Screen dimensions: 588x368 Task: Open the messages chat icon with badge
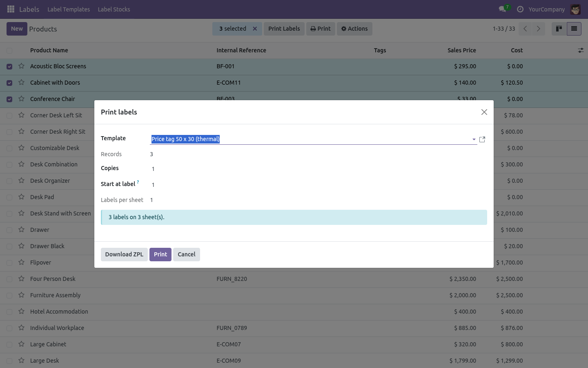pyautogui.click(x=504, y=9)
